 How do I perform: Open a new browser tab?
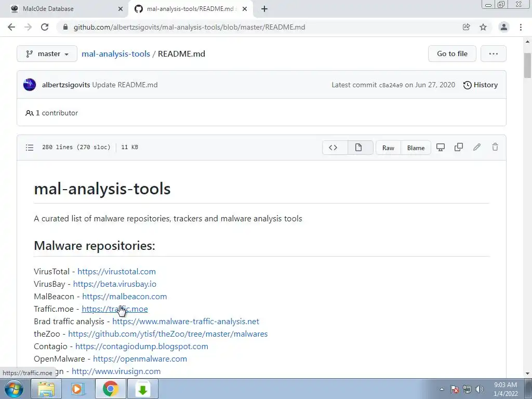pyautogui.click(x=264, y=9)
